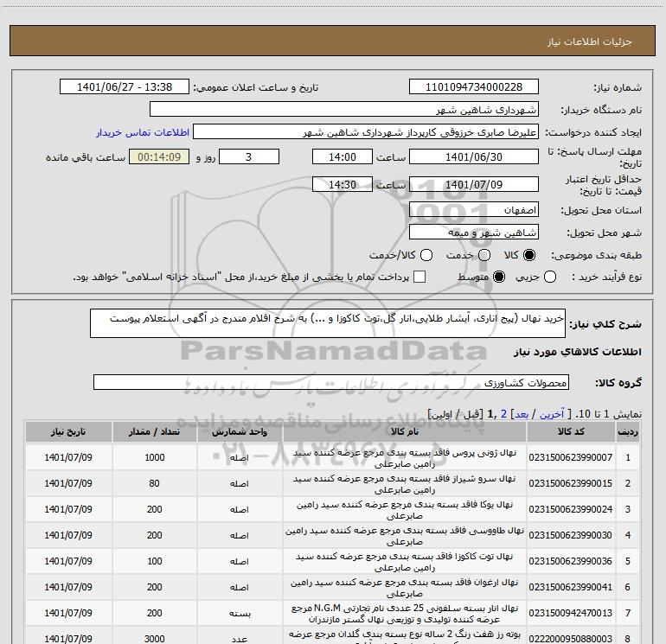Click the نهال طاووسی item name
This screenshot has width=666, height=644.
(x=405, y=536)
